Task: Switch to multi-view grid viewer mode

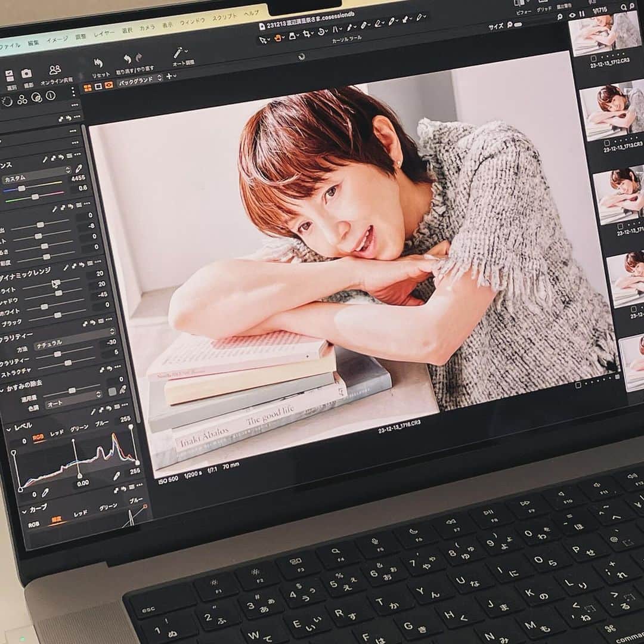Action: click(x=88, y=88)
